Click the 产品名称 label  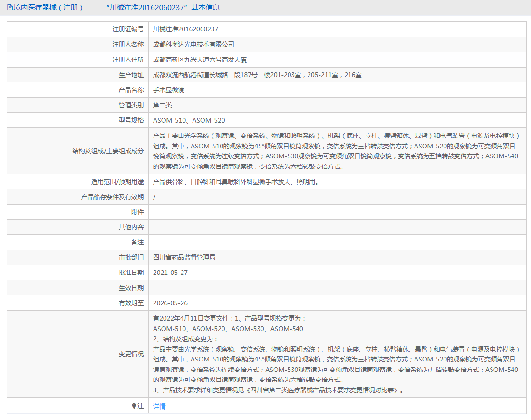point(131,90)
